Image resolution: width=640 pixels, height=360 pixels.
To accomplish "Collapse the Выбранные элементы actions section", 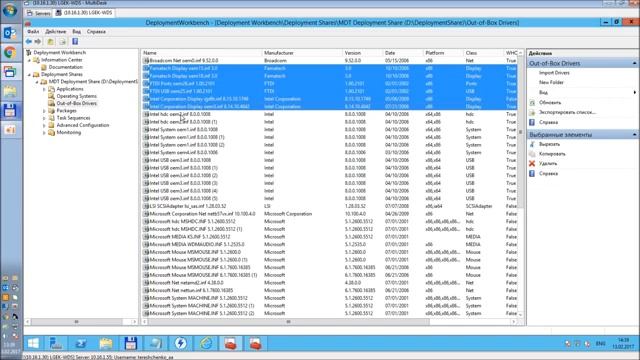I will click(x=634, y=135).
